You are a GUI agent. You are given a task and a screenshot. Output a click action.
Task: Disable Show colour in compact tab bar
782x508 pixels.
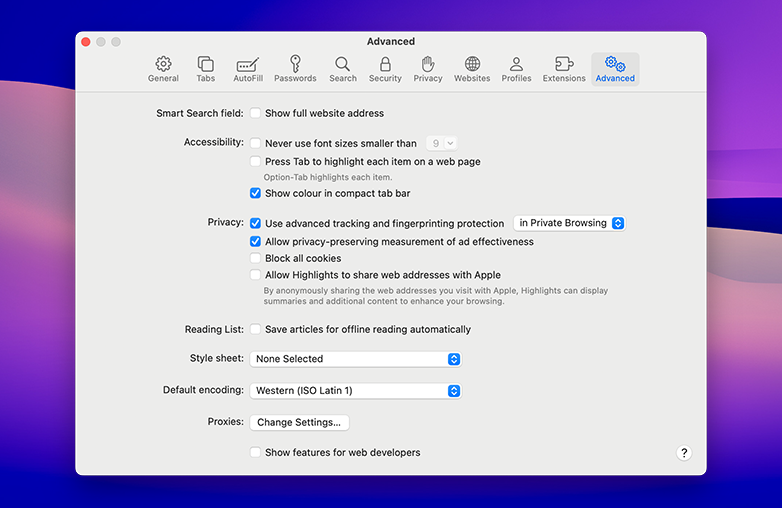coord(255,193)
